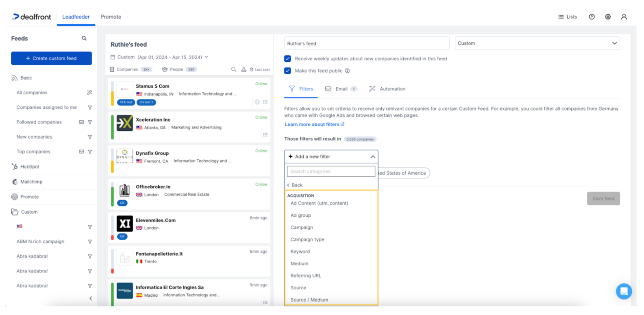The width and height of the screenshot is (644, 315).
Task: Open the Automation tab
Action: (387, 89)
